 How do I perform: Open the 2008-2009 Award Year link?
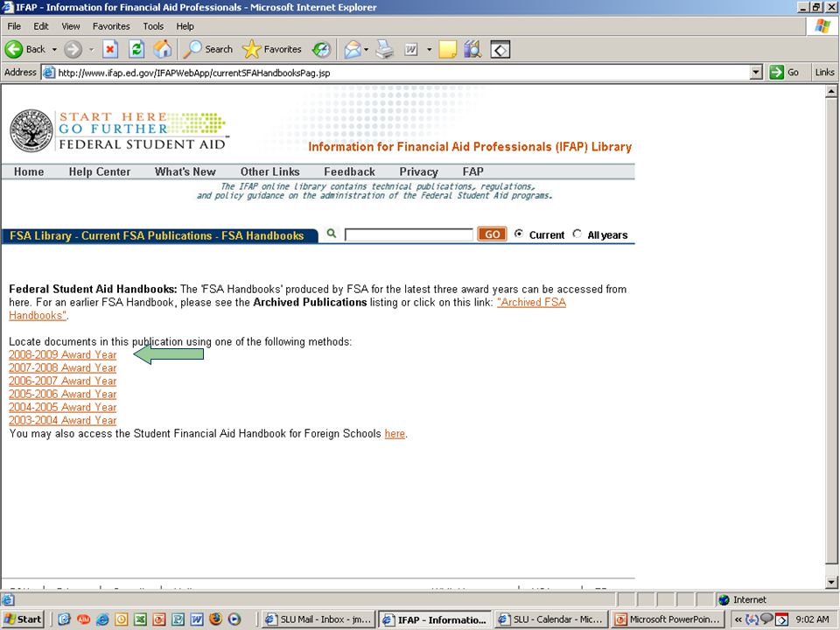coord(63,354)
